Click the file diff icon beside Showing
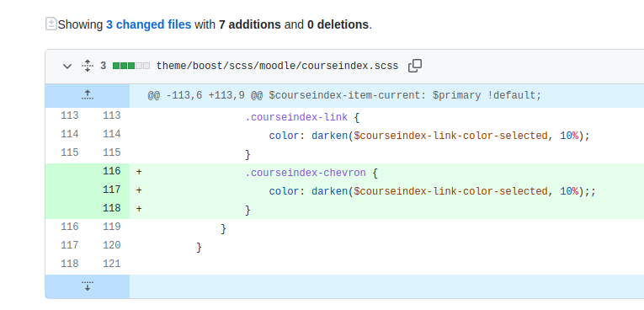 (x=51, y=24)
